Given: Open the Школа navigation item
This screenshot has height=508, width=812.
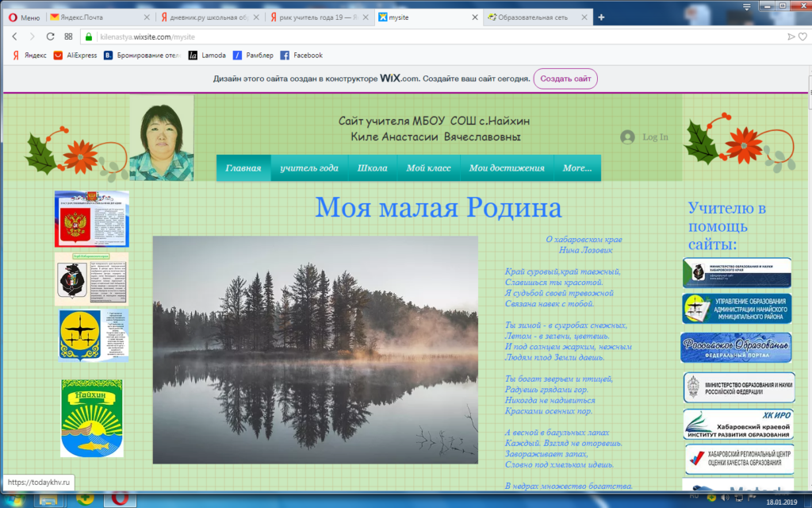Looking at the screenshot, I should 372,168.
